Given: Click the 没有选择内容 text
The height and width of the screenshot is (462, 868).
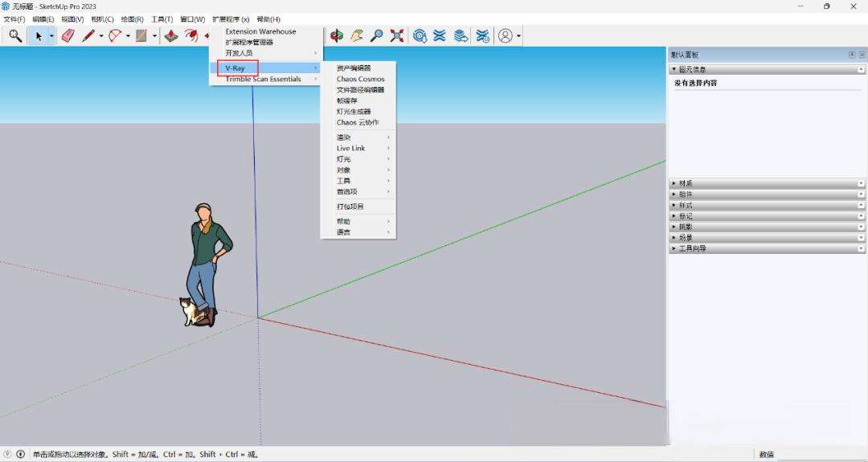Looking at the screenshot, I should tap(695, 83).
